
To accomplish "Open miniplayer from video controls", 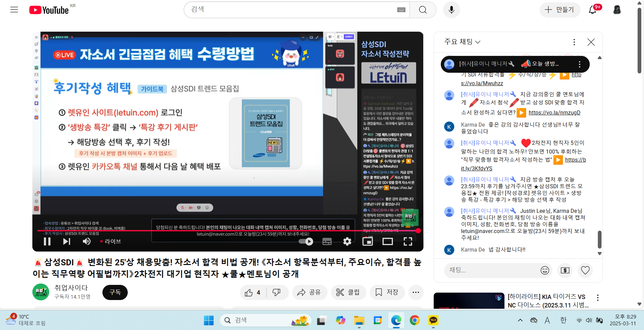I will 367,241.
